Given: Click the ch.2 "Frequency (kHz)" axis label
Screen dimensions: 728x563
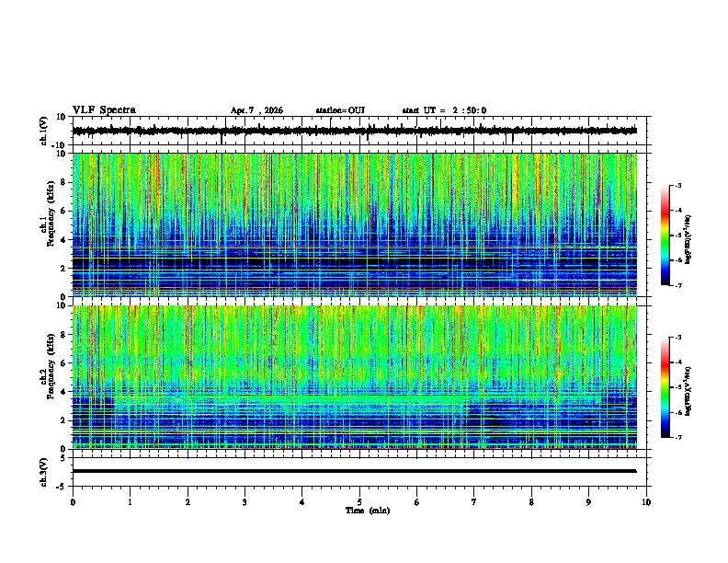Looking at the screenshot, I should [x=51, y=365].
